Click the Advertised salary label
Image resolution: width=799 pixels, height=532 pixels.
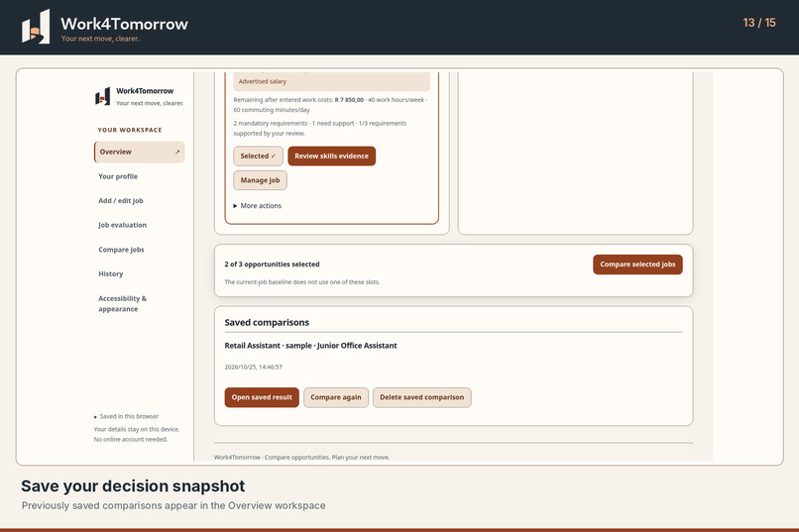point(263,81)
